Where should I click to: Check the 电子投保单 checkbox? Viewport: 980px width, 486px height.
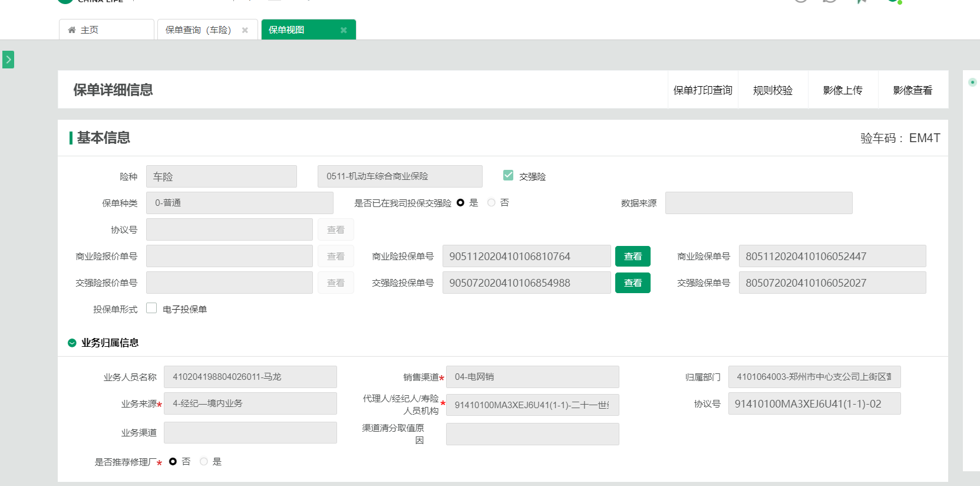point(151,308)
